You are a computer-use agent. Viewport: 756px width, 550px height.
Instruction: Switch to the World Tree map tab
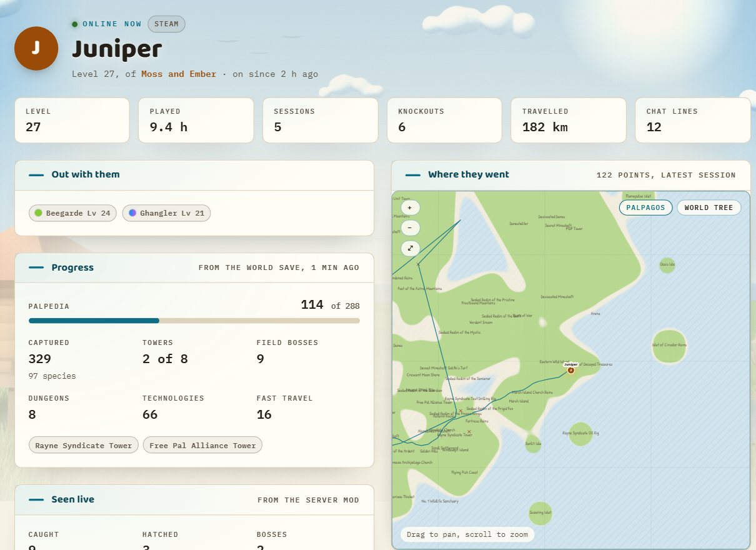click(709, 207)
